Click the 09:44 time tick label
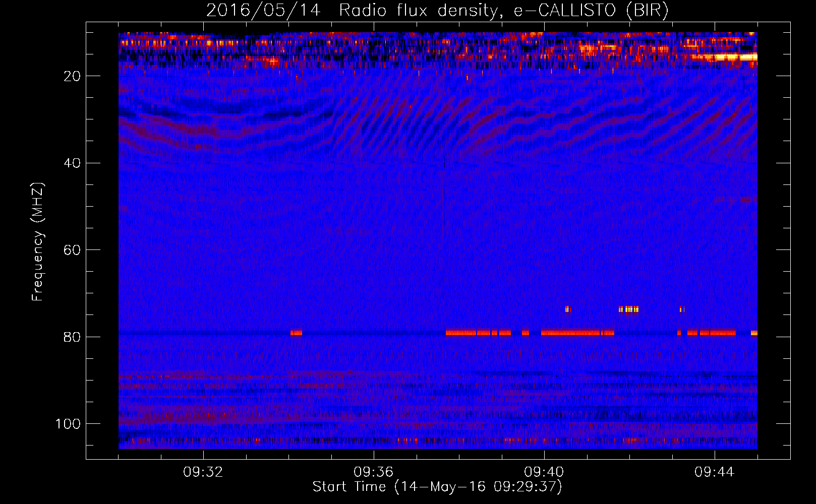 pyautogui.click(x=715, y=472)
